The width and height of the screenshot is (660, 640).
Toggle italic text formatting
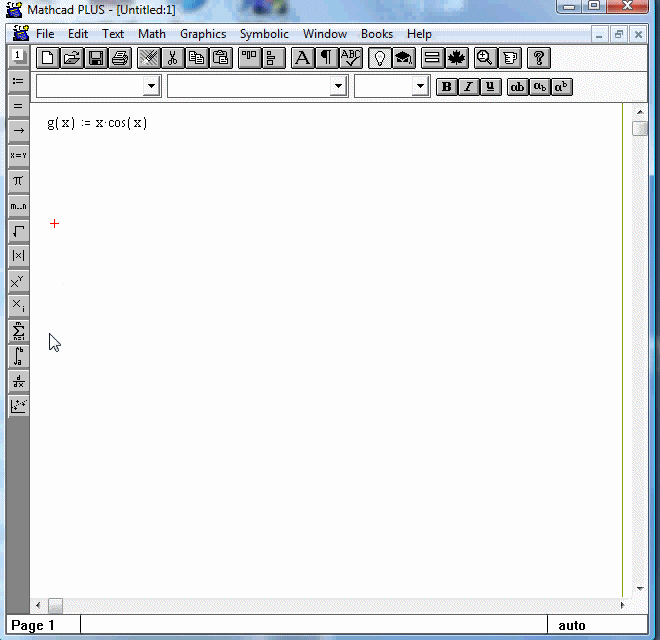click(469, 87)
